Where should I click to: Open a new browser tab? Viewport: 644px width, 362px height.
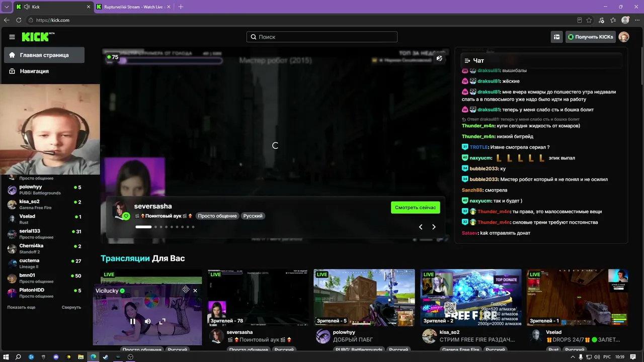181,7
